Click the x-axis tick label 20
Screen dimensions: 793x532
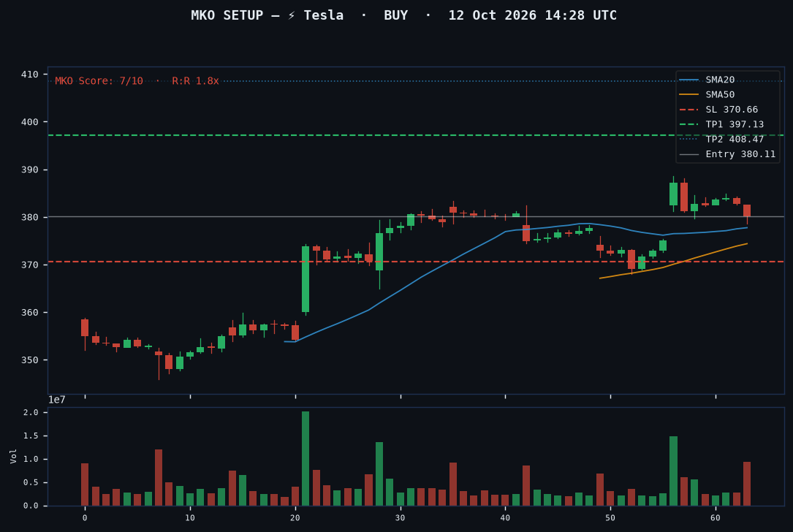click(x=295, y=518)
